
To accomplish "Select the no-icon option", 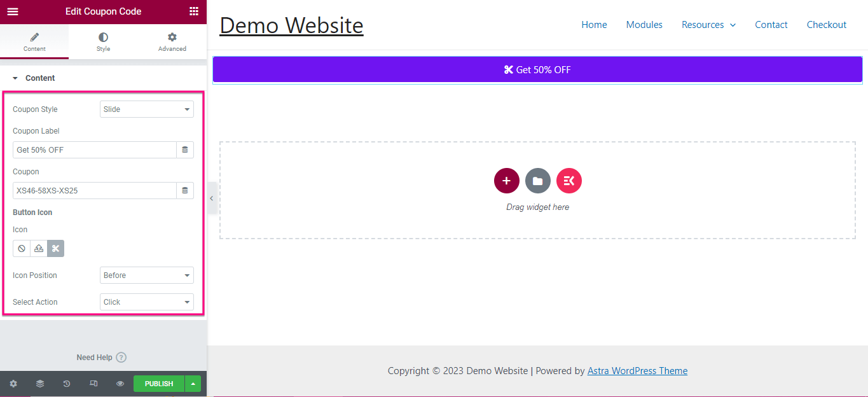I will coord(22,249).
